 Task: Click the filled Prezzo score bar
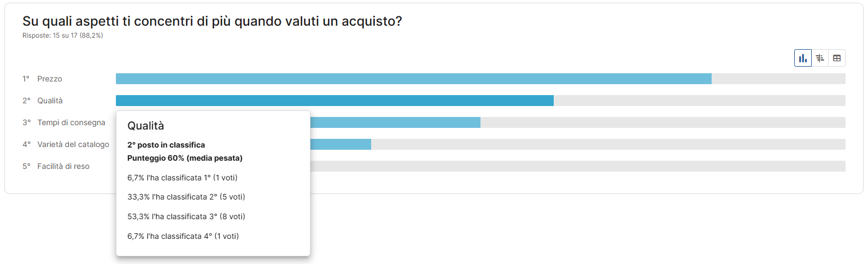(x=413, y=79)
